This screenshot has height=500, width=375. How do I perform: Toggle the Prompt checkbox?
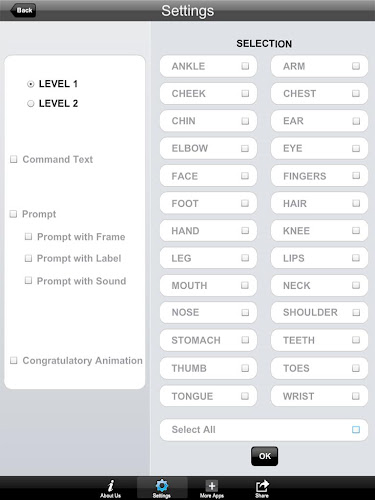[13, 214]
